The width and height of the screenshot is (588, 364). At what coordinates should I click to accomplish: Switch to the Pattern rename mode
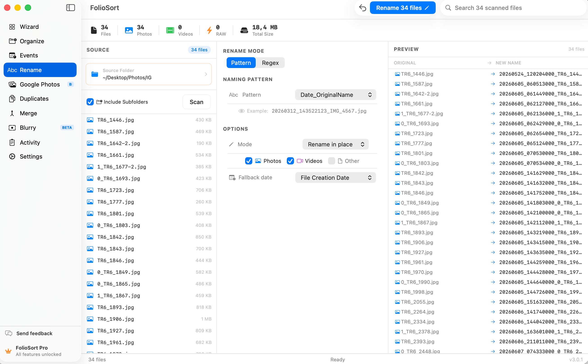[x=241, y=63]
